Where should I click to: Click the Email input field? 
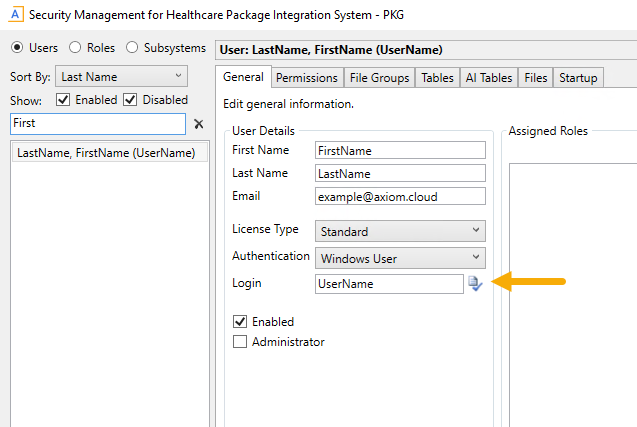click(399, 197)
